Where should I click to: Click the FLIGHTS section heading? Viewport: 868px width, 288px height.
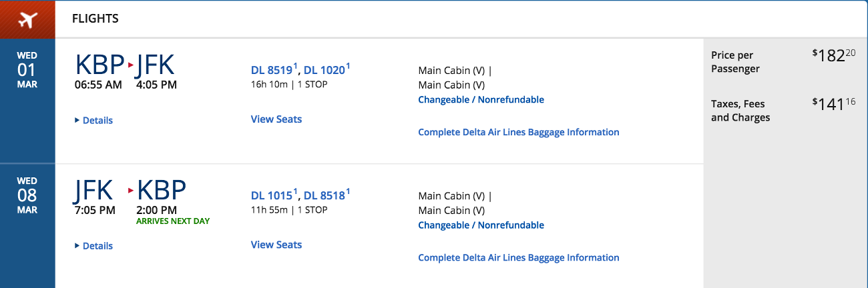(95, 19)
